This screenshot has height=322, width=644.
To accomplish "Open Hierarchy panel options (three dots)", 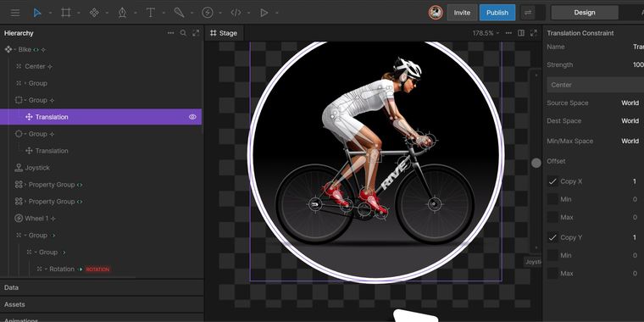I will tap(171, 33).
